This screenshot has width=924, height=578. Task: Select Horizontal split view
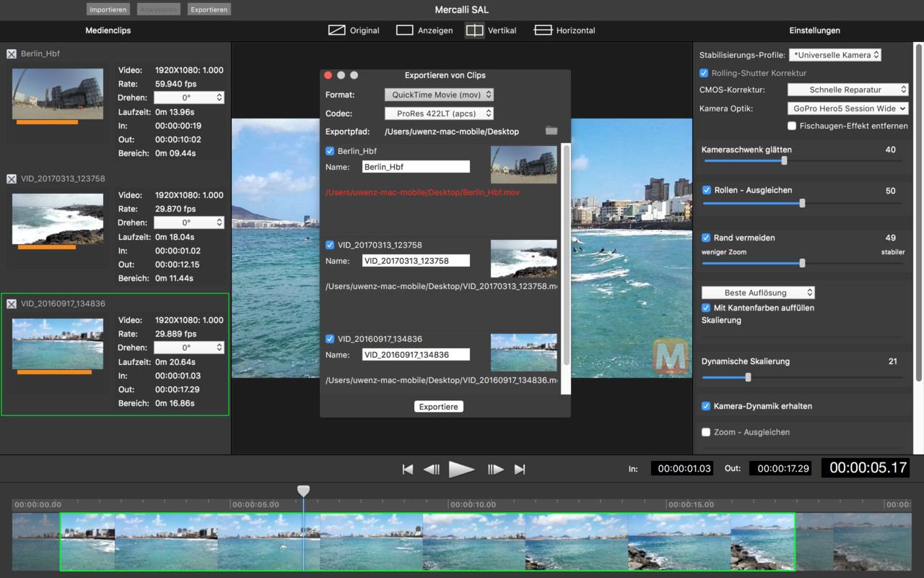[565, 30]
